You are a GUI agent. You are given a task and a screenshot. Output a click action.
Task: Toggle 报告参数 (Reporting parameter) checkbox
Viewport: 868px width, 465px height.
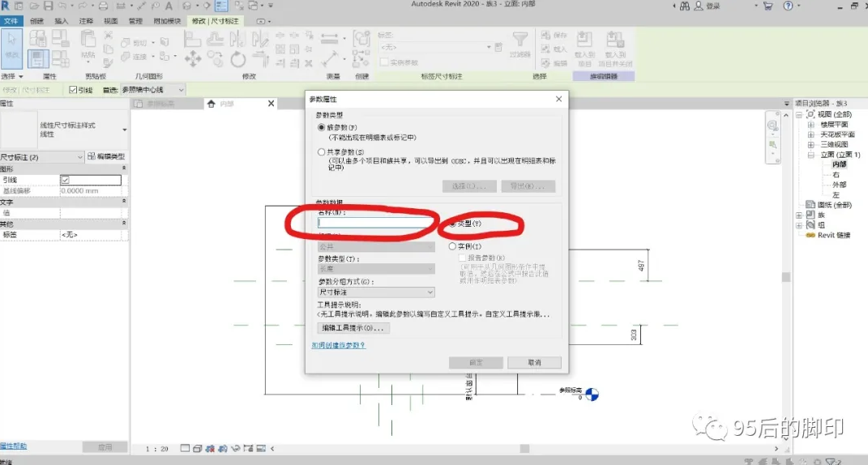tap(462, 258)
